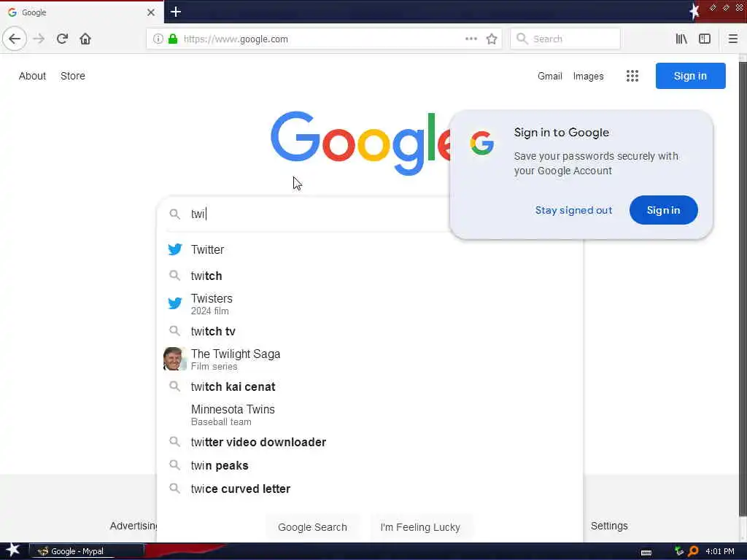This screenshot has width=747, height=560.
Task: Open the Library bookshelf icon
Action: pos(681,39)
